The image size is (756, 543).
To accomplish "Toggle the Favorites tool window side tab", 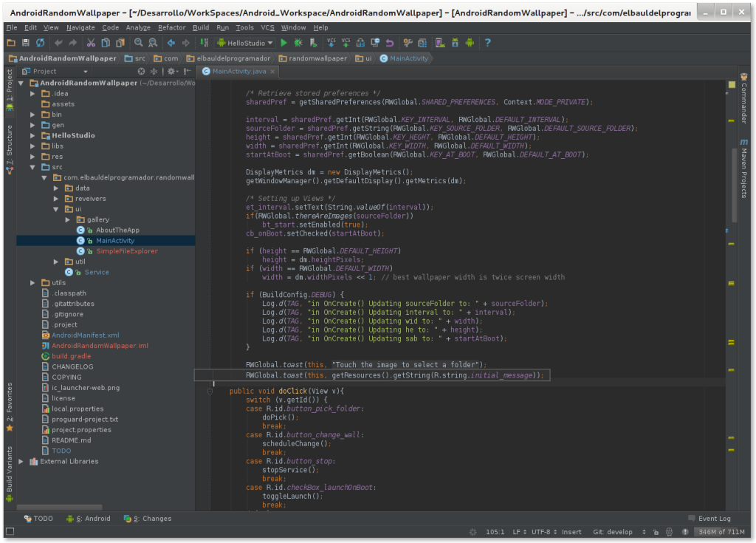I will 9,407.
